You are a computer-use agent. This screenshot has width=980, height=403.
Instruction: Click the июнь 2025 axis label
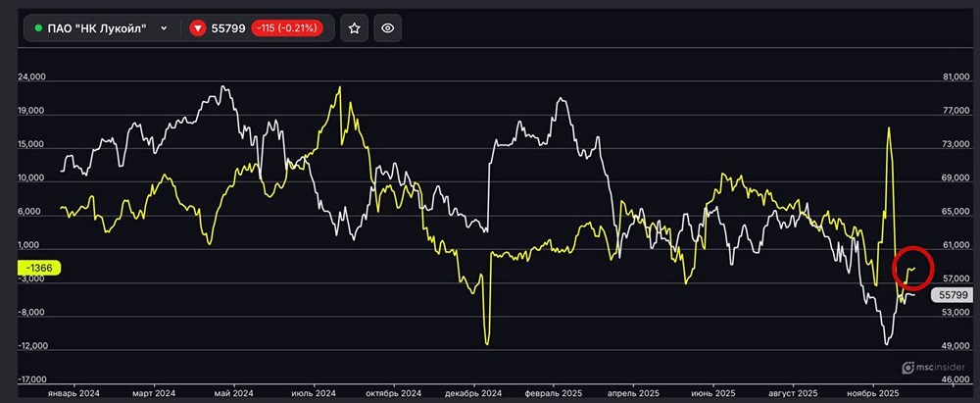pyautogui.click(x=712, y=394)
